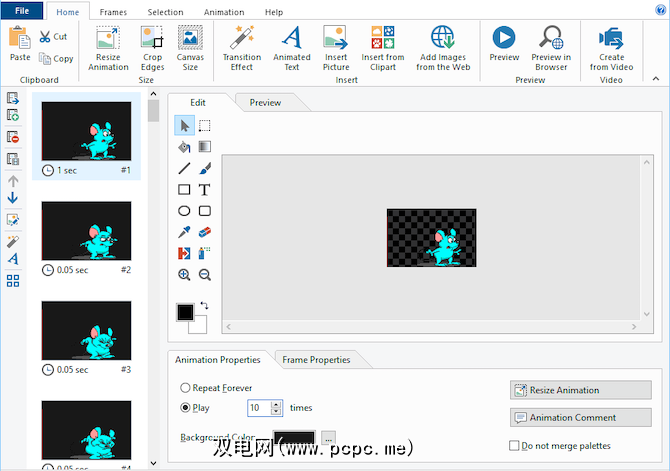Viewport: 670px width, 471px height.
Task: Click the Cut scissors icon
Action: (44, 36)
